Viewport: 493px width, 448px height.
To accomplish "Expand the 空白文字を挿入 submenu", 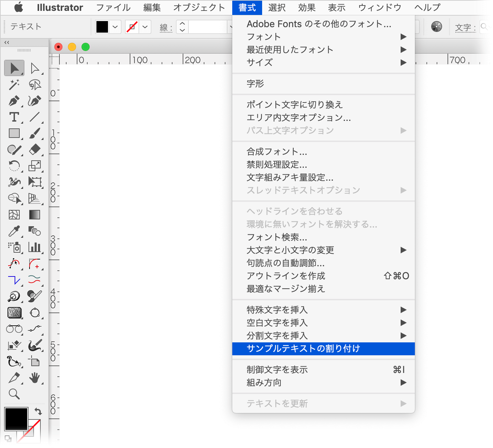I will (x=324, y=323).
